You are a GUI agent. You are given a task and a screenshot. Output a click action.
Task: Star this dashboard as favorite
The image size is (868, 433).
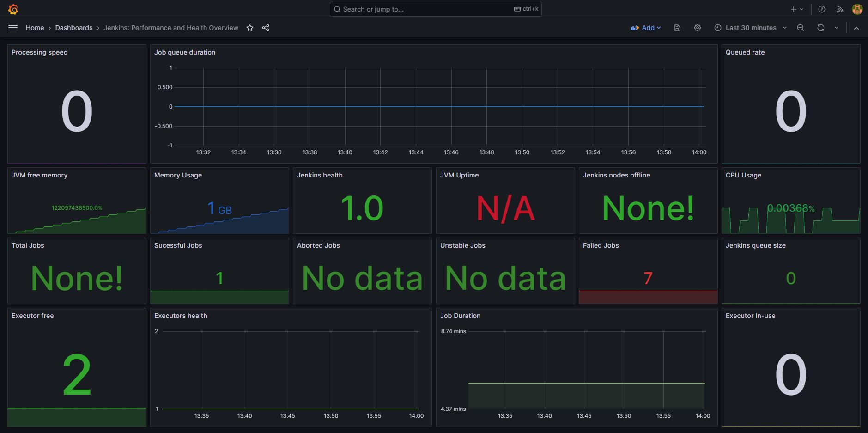[x=250, y=28]
